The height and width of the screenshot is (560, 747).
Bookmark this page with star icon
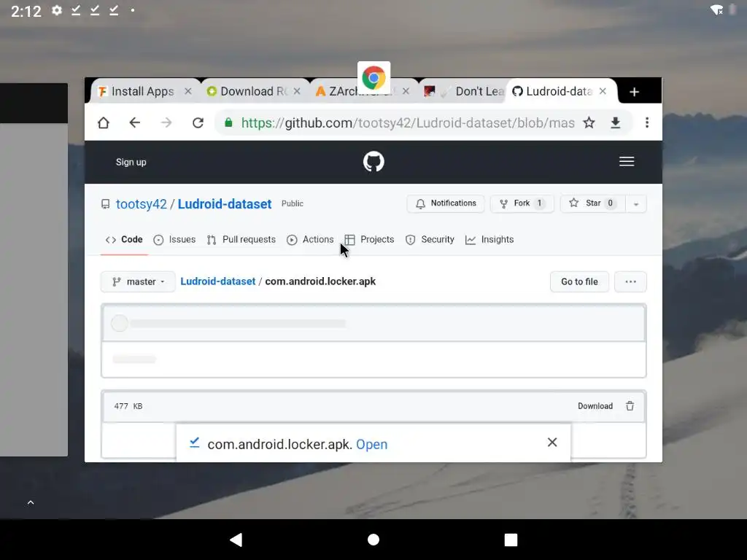(x=589, y=122)
